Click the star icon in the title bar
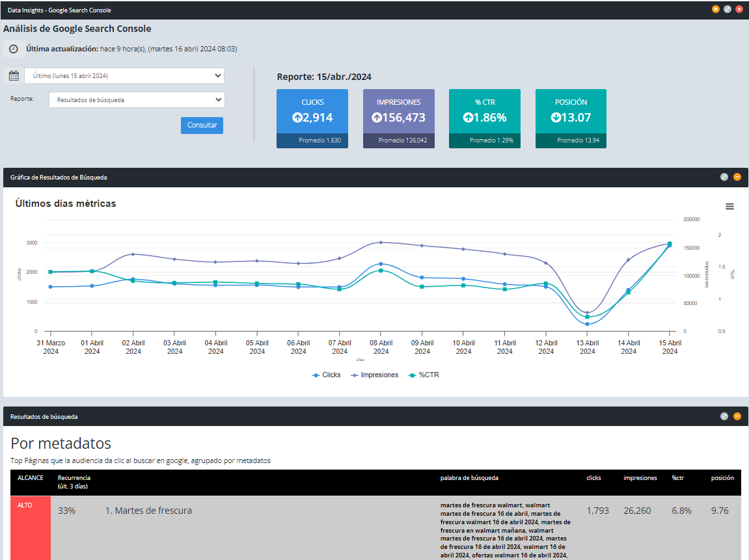This screenshot has height=560, width=749. 715,9
